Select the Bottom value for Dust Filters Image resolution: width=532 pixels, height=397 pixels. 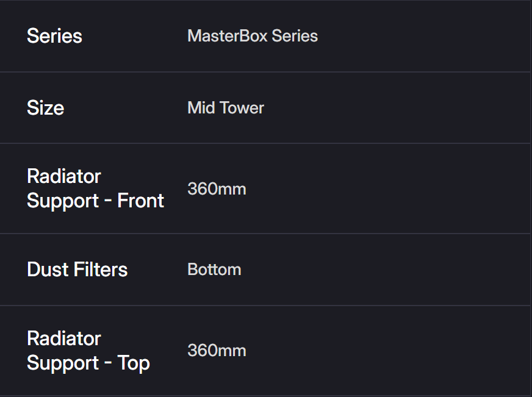point(214,270)
